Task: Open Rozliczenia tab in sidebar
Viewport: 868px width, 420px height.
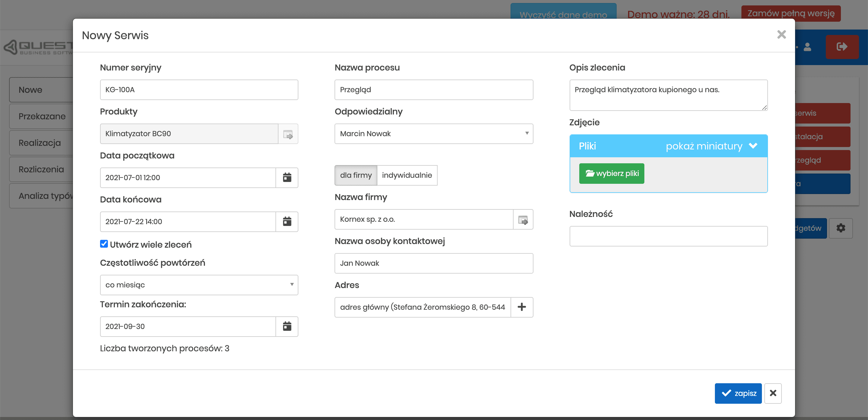Action: pos(41,169)
